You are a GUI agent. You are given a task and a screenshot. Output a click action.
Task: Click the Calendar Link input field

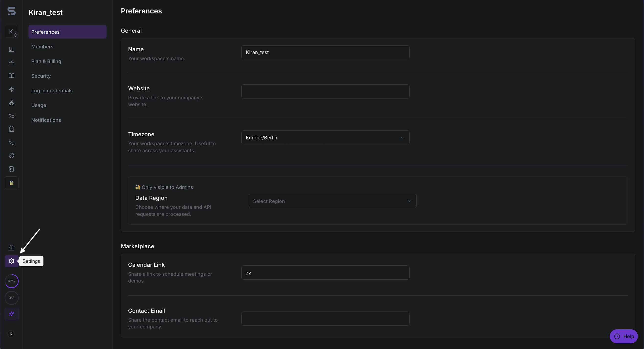325,273
